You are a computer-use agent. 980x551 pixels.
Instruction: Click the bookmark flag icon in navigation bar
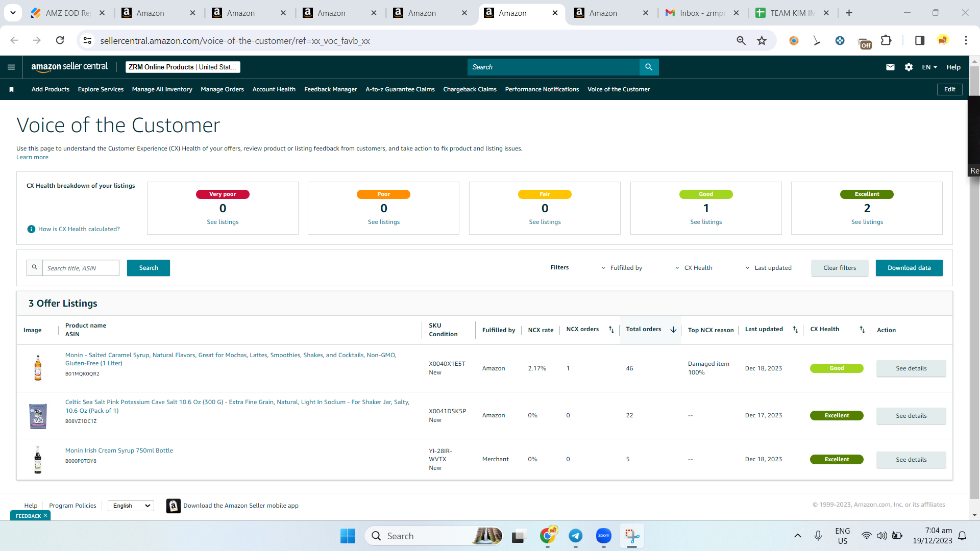click(x=11, y=89)
